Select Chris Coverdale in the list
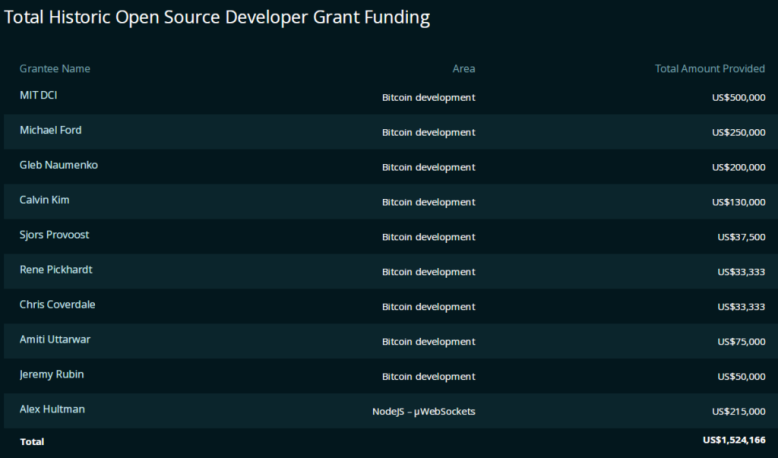This screenshot has height=458, width=778. click(x=57, y=304)
